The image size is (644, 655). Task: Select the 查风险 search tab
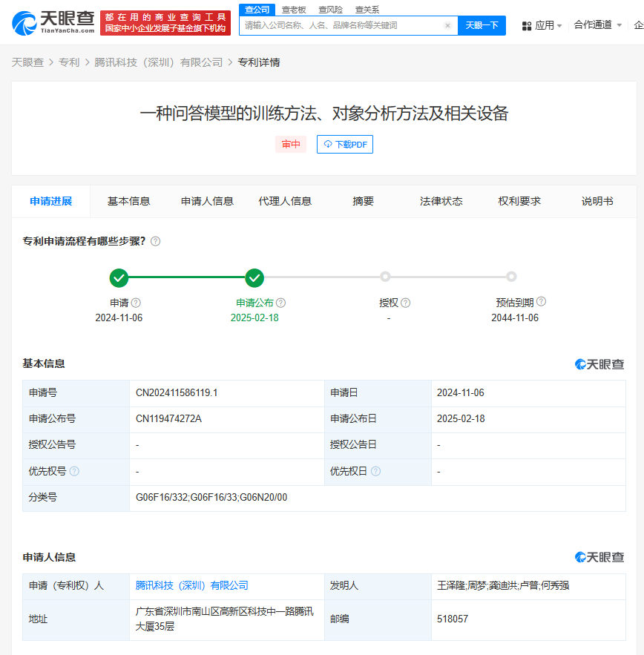330,10
